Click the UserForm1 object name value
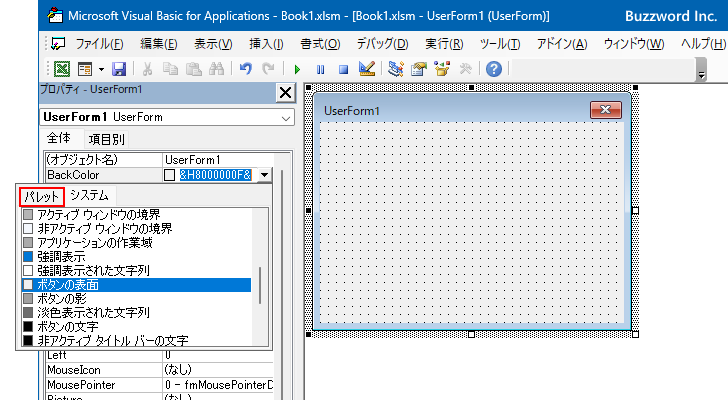Screen dimensions: 728x400 [193, 160]
